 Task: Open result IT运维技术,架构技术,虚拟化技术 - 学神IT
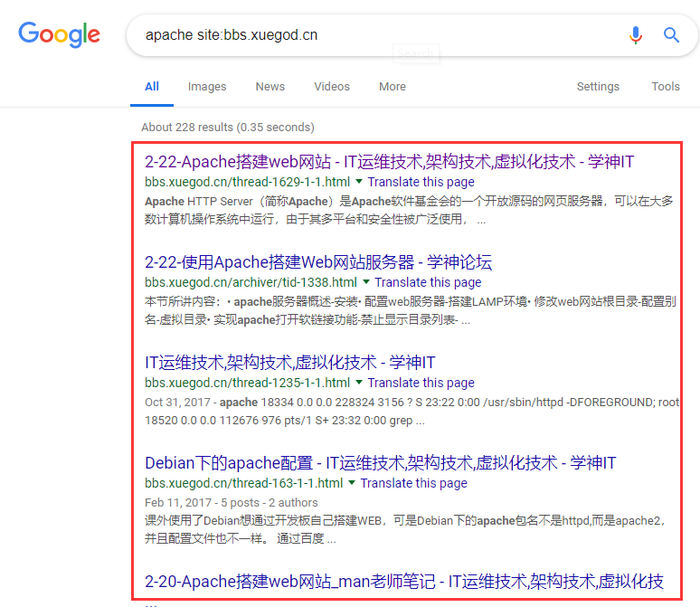[x=290, y=362]
